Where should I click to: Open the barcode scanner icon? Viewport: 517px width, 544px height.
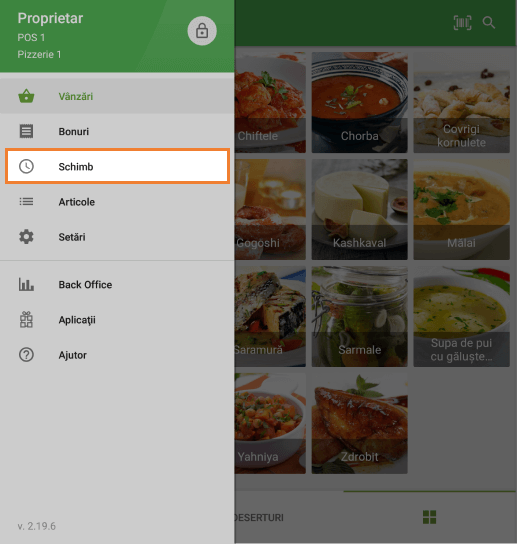coord(462,23)
